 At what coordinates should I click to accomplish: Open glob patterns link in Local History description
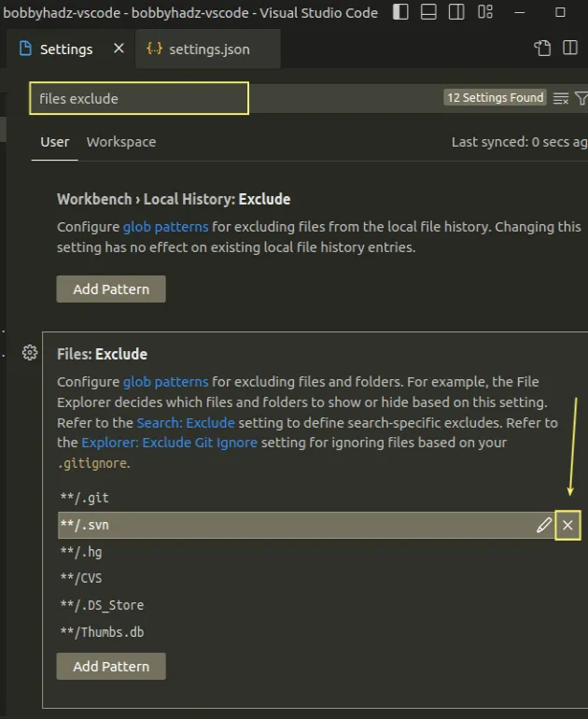[165, 227]
